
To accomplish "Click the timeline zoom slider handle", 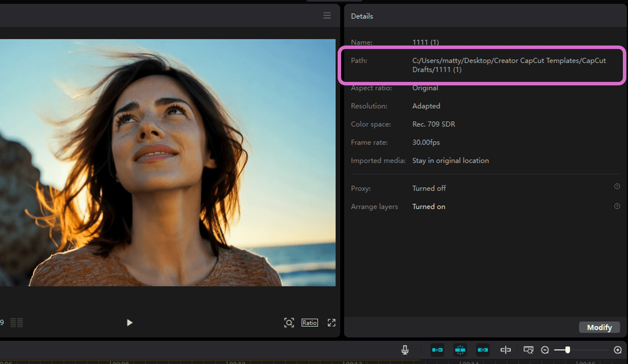I will pos(567,350).
